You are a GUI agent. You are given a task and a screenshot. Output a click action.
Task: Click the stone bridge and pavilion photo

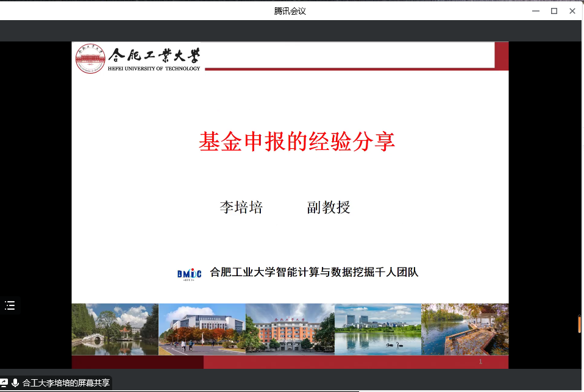click(x=115, y=329)
